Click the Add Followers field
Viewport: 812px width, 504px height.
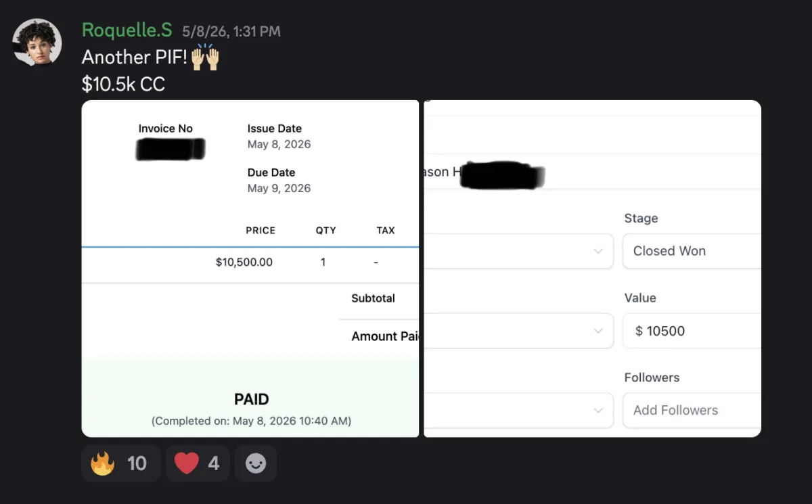click(692, 410)
